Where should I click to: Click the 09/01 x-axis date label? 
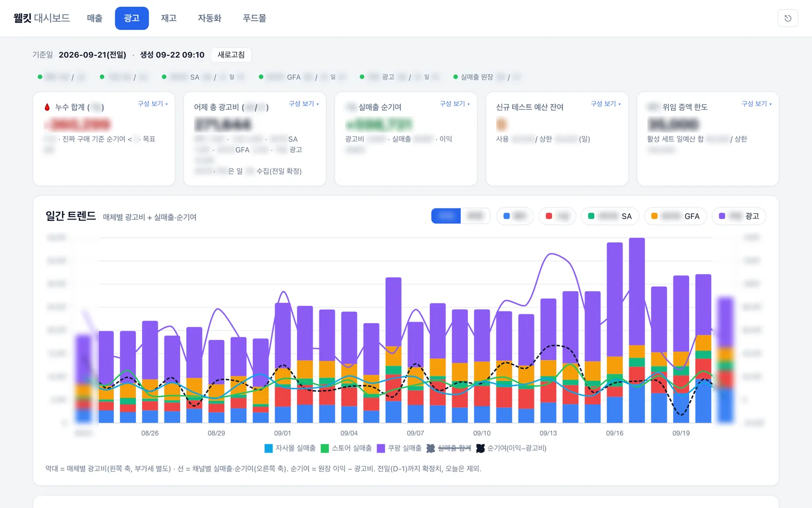coord(283,433)
